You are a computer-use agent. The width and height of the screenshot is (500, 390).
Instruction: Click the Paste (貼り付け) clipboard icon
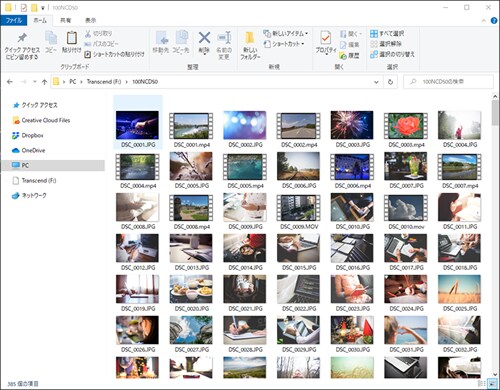pos(72,38)
